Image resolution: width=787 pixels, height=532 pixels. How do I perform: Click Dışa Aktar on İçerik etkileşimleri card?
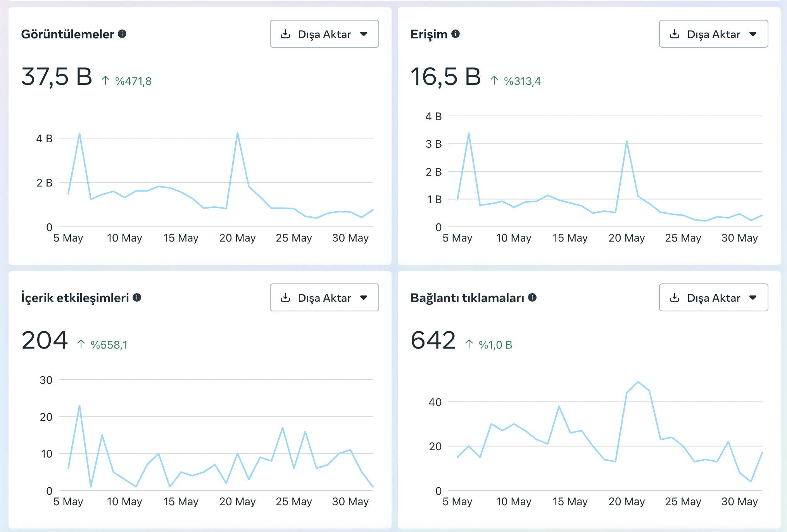point(324,298)
